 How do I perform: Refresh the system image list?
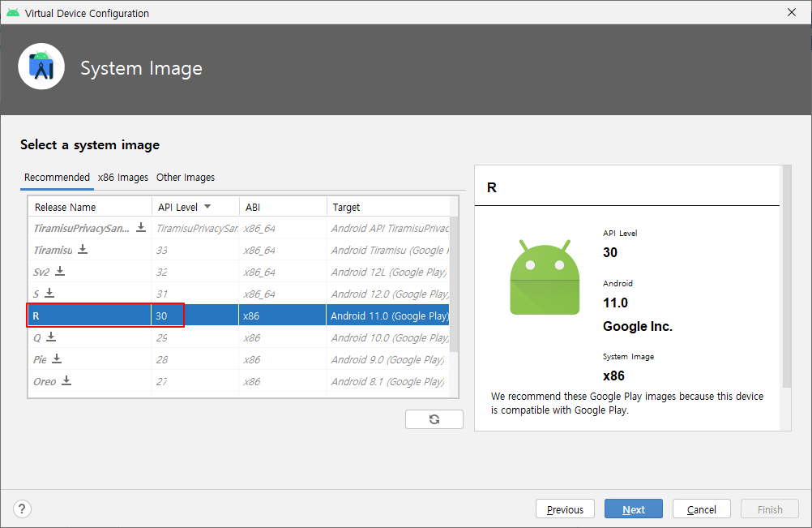click(434, 419)
